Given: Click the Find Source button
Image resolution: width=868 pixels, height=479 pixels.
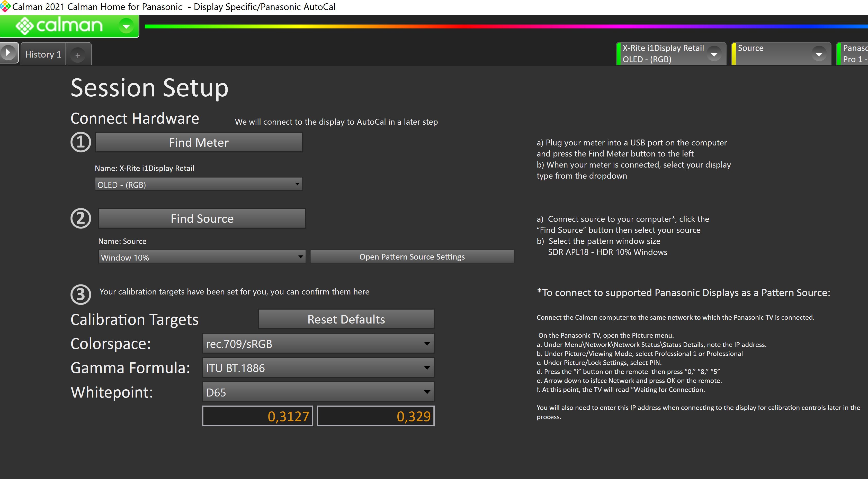Looking at the screenshot, I should 202,219.
